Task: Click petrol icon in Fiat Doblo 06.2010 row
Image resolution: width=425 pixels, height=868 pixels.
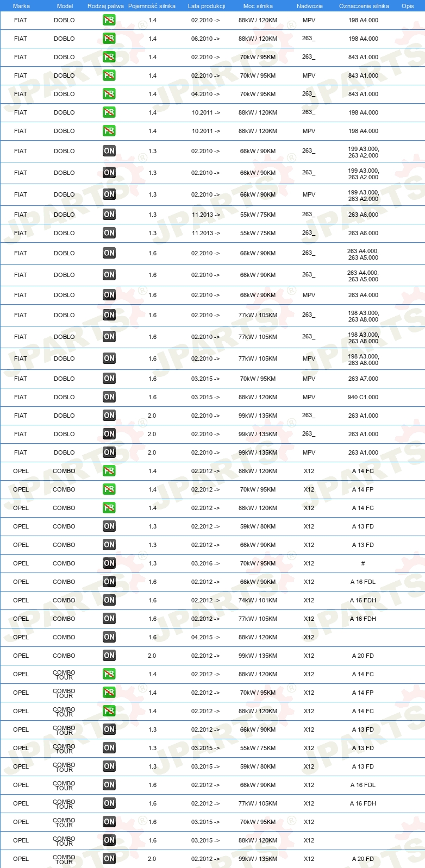Action: [109, 39]
